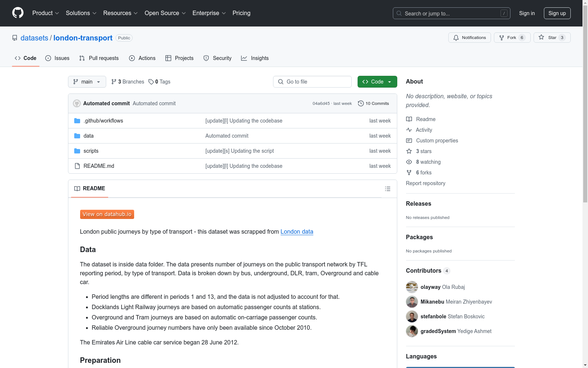Expand the Enterprise menu
Screen dimensions: 588x368
pyautogui.click(x=209, y=13)
